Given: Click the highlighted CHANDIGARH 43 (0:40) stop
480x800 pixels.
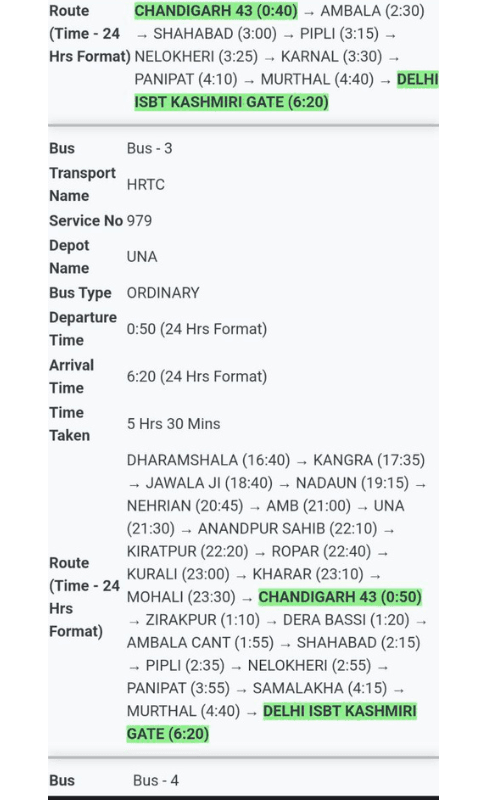Looking at the screenshot, I should click(216, 11).
